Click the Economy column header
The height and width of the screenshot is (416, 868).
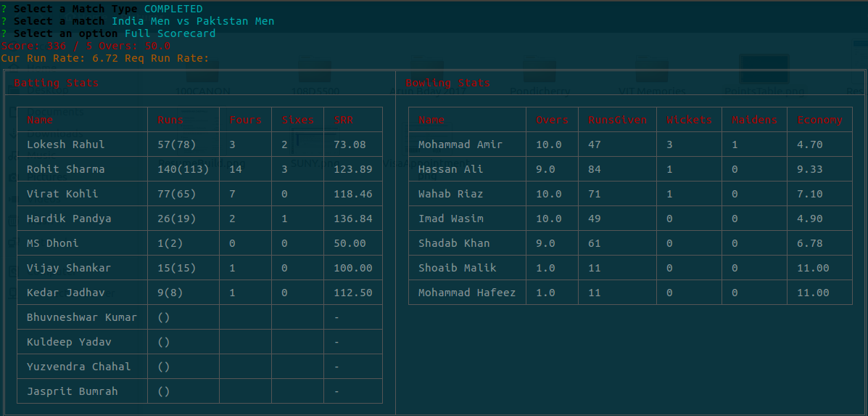coord(820,120)
